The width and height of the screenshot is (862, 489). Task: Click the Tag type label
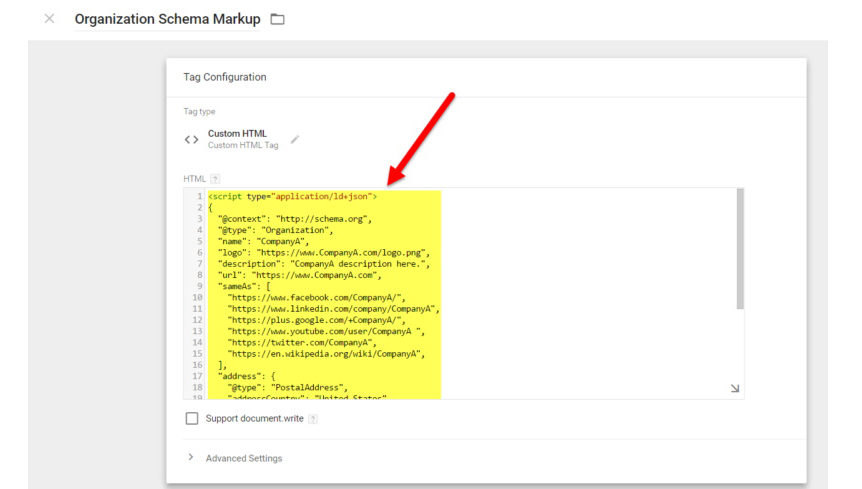click(199, 112)
